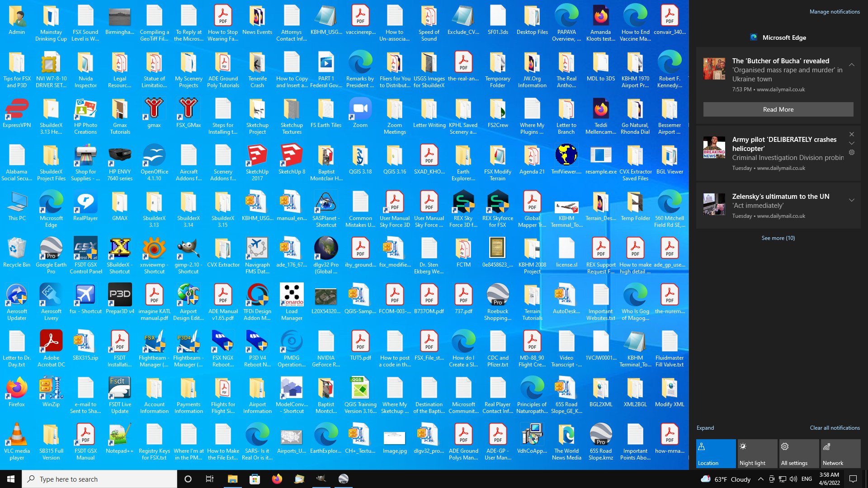Toggle the Night light quick action

[758, 453]
